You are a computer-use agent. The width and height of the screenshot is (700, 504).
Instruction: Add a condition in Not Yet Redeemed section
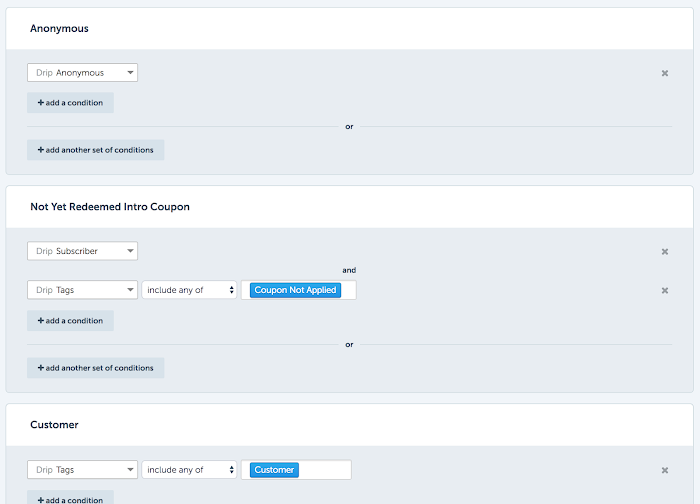tap(71, 321)
